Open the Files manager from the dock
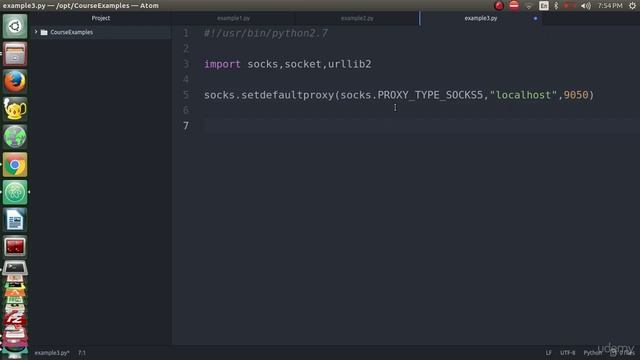The width and height of the screenshot is (640, 360). coord(15,54)
